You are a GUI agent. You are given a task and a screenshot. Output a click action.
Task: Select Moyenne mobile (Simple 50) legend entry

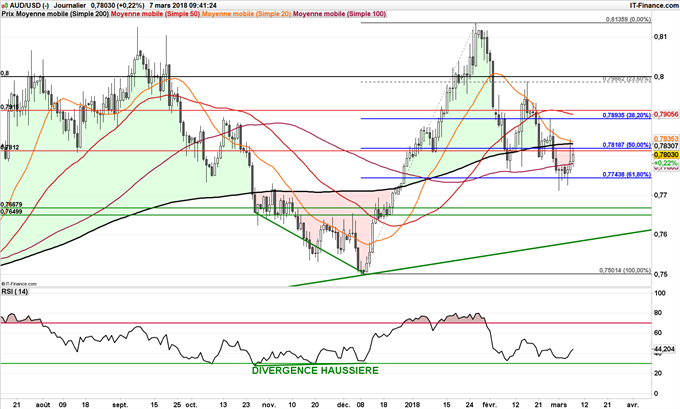click(x=155, y=14)
